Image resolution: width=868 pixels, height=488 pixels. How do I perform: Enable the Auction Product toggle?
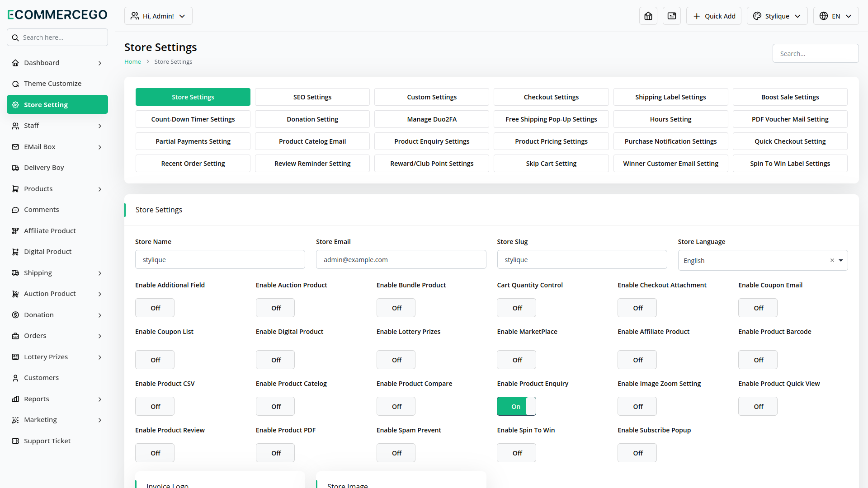(275, 308)
